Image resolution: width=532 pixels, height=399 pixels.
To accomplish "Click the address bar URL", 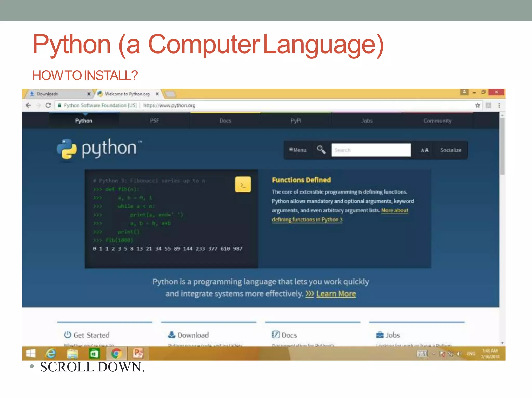I will click(x=169, y=105).
